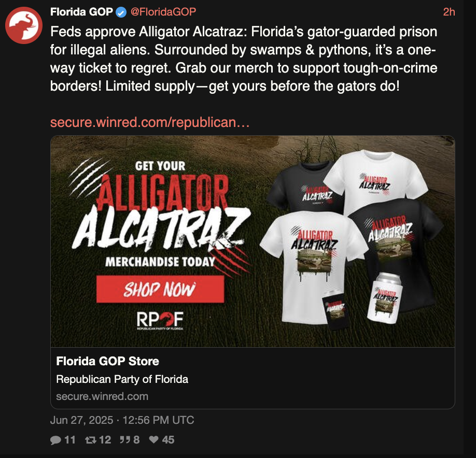Open the Florida GOP display name
476x458 pixels.
coord(81,12)
